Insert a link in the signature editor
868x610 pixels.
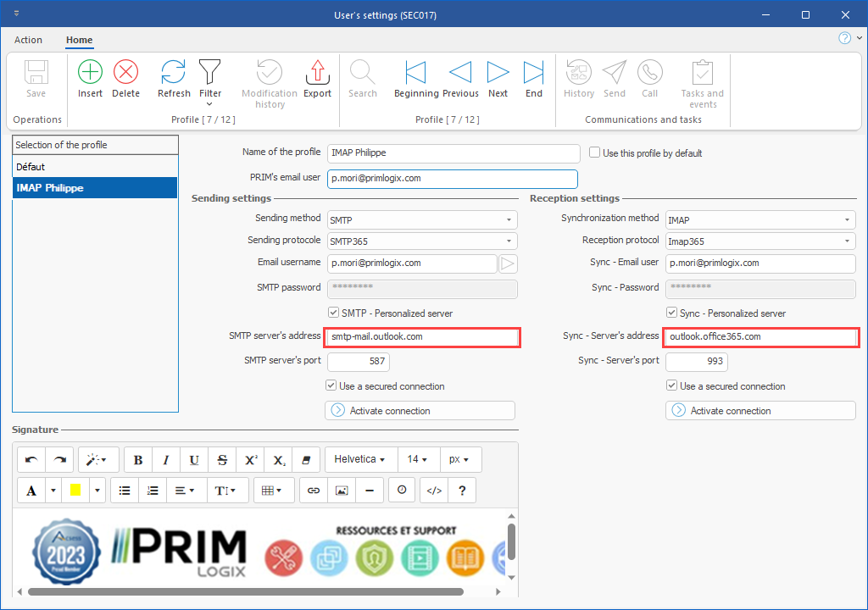coord(314,490)
